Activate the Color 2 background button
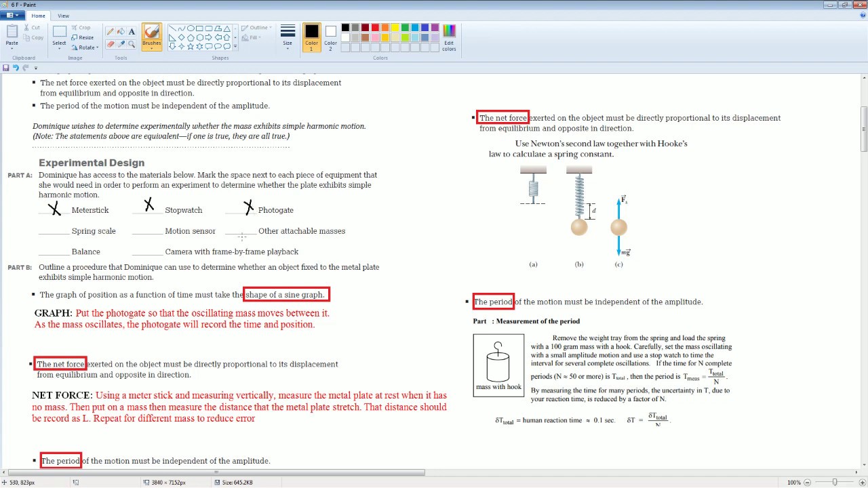Image resolution: width=868 pixels, height=488 pixels. [330, 37]
